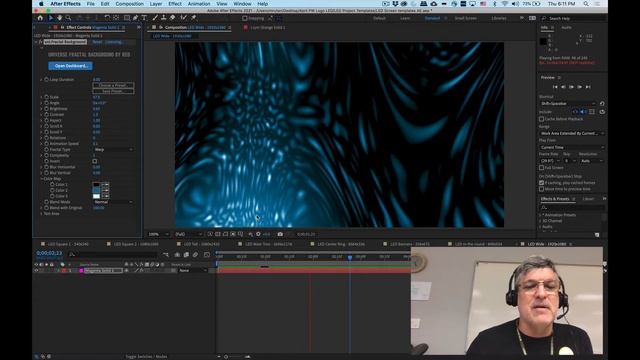Open the Effect menu
This screenshot has height=360, width=640.
pos(175,4)
